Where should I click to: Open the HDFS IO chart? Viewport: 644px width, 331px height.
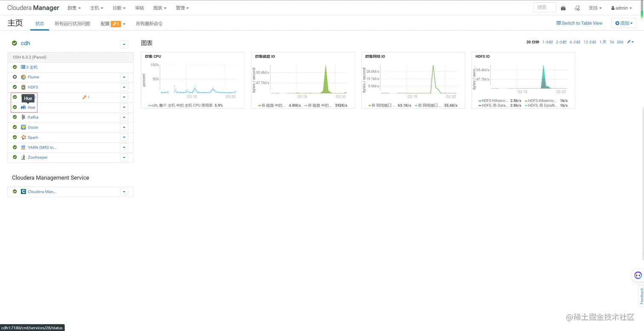coord(523,80)
